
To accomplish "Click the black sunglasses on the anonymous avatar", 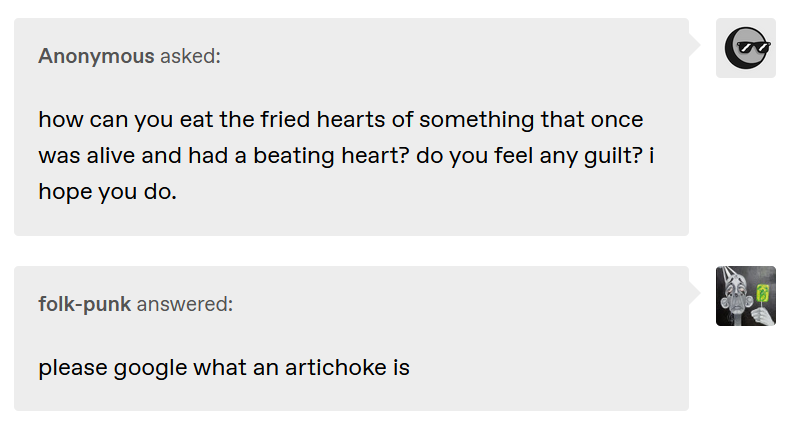I will [754, 48].
